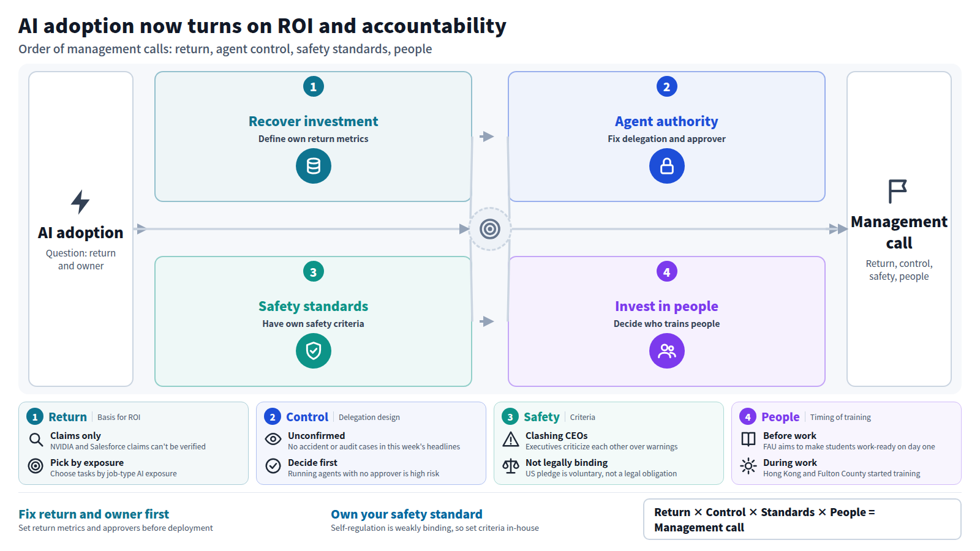Click the 'Fix delegation and approver' text
The image size is (980, 551).
[x=666, y=139]
